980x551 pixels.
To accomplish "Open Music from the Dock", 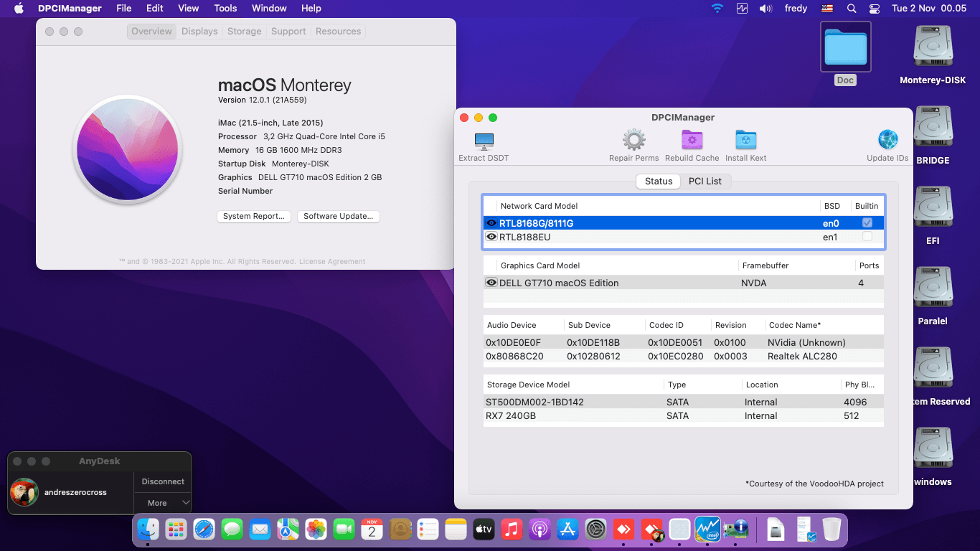I will coord(512,529).
